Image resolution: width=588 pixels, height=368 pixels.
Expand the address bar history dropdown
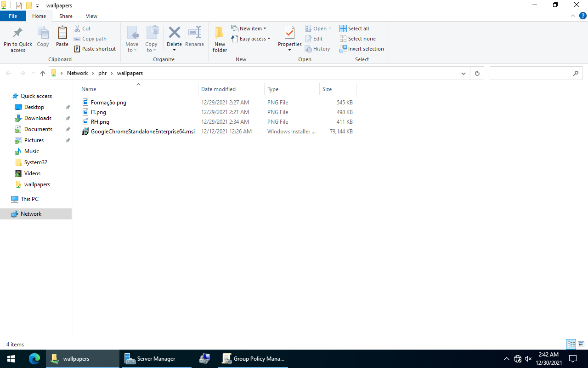(463, 73)
